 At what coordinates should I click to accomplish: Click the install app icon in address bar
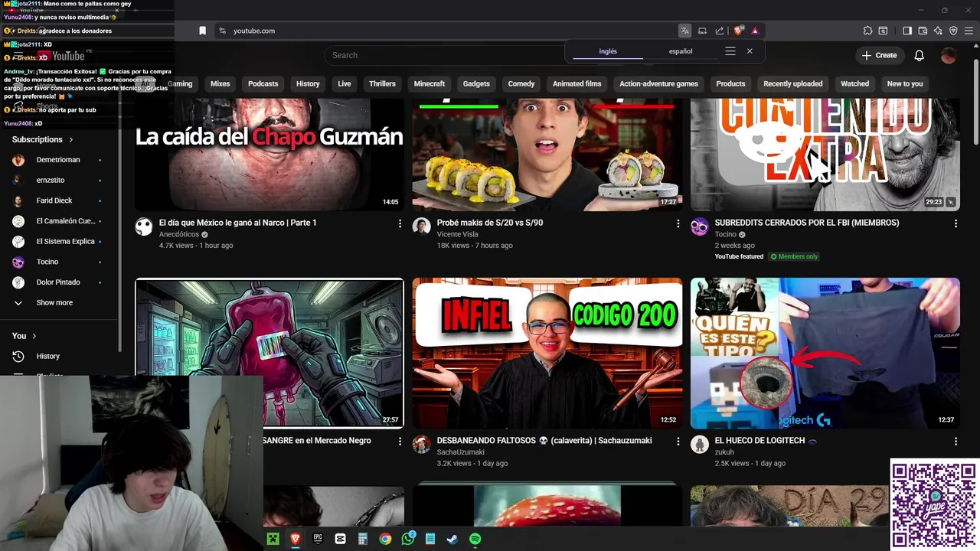[x=702, y=31]
